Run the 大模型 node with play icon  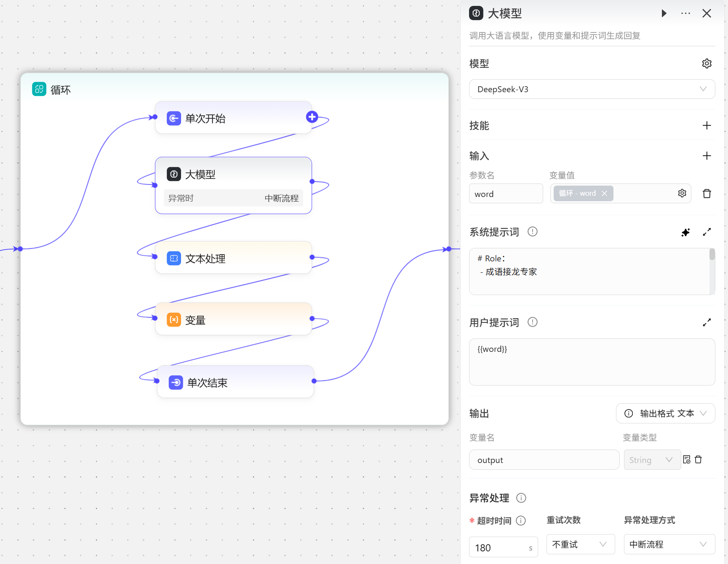click(664, 13)
